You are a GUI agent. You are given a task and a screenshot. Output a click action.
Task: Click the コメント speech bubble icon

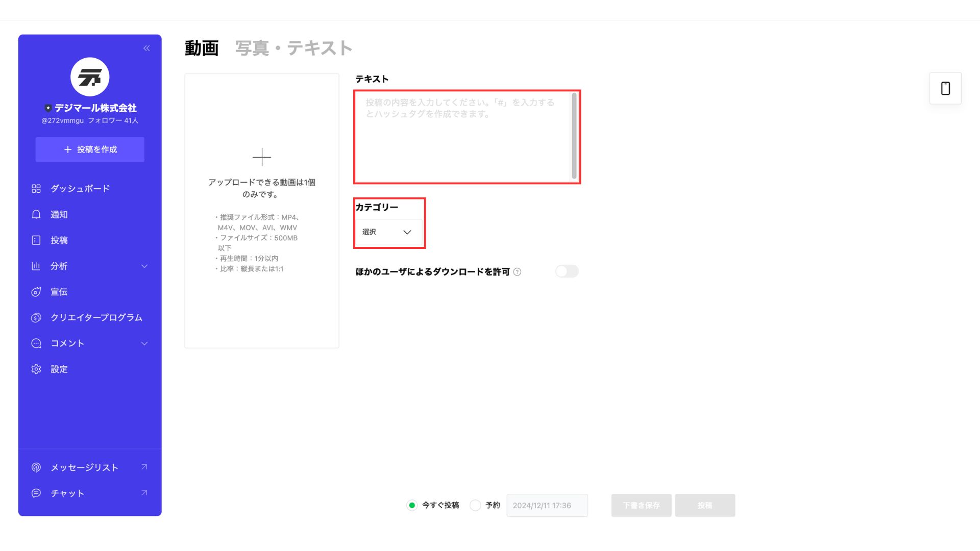point(36,343)
